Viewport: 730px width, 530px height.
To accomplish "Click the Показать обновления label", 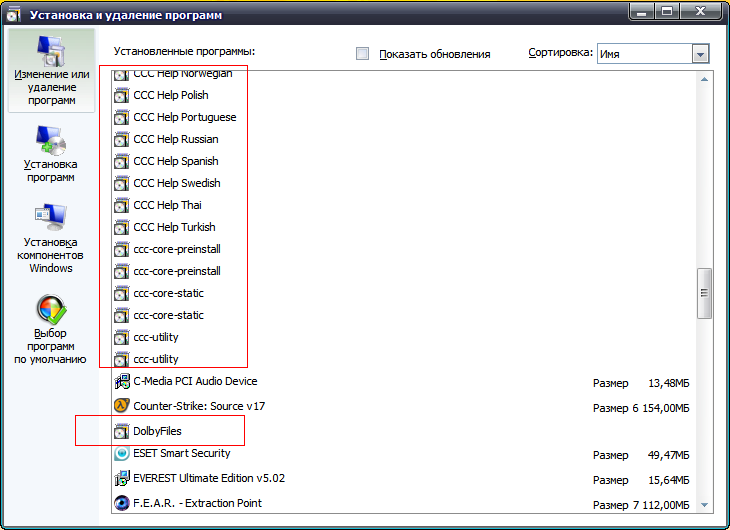I will tap(435, 54).
